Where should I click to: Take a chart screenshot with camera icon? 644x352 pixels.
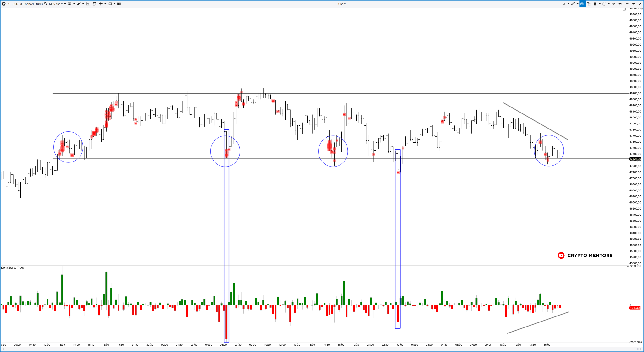pyautogui.click(x=582, y=4)
